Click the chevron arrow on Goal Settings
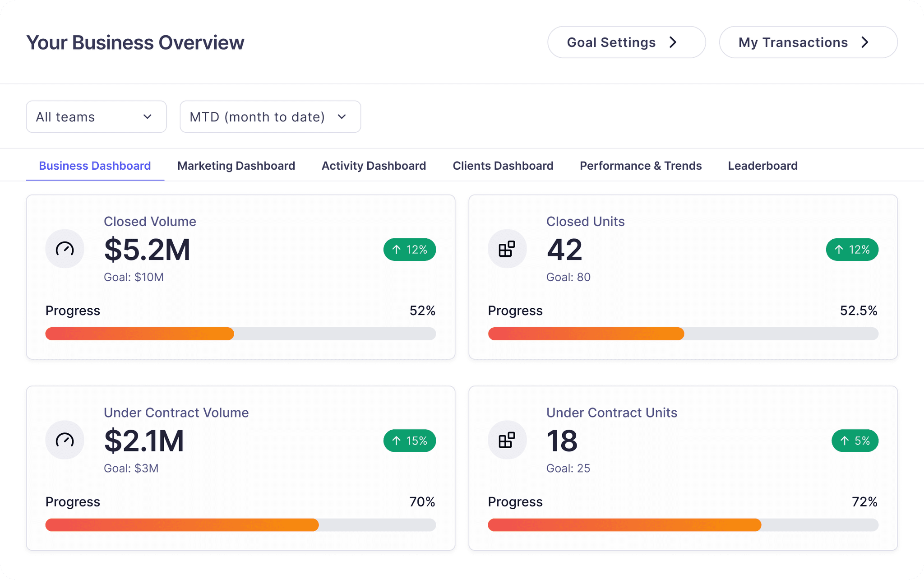Image resolution: width=924 pixels, height=580 pixels. coord(673,42)
